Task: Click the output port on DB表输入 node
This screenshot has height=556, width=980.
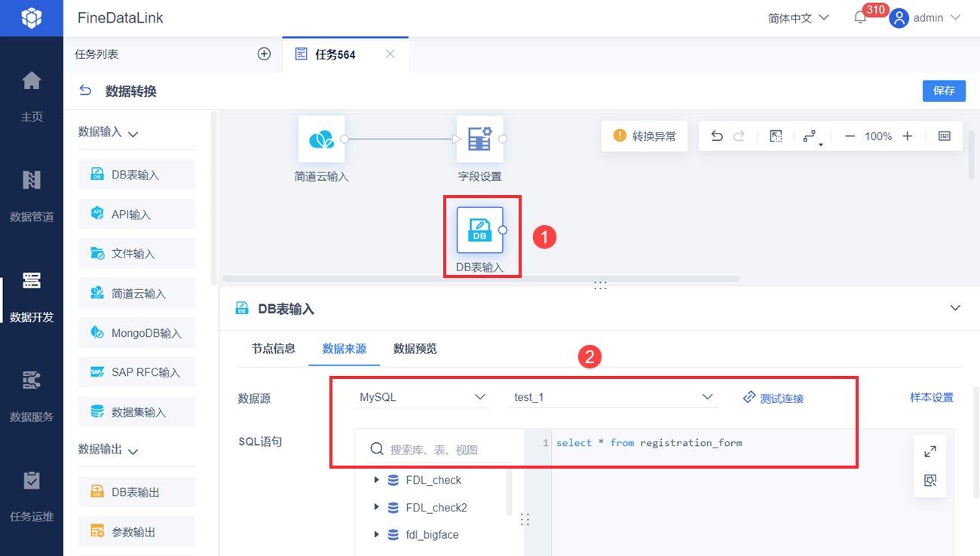Action: click(x=503, y=230)
